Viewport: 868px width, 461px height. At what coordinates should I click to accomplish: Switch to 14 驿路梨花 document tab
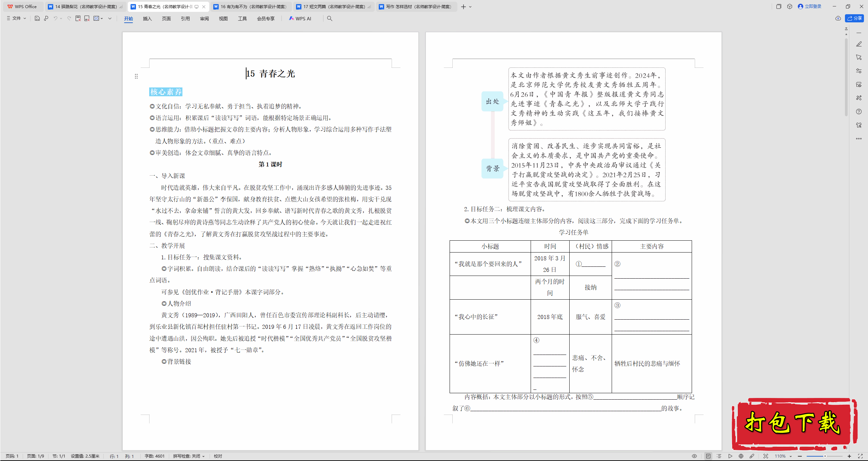pyautogui.click(x=85, y=7)
